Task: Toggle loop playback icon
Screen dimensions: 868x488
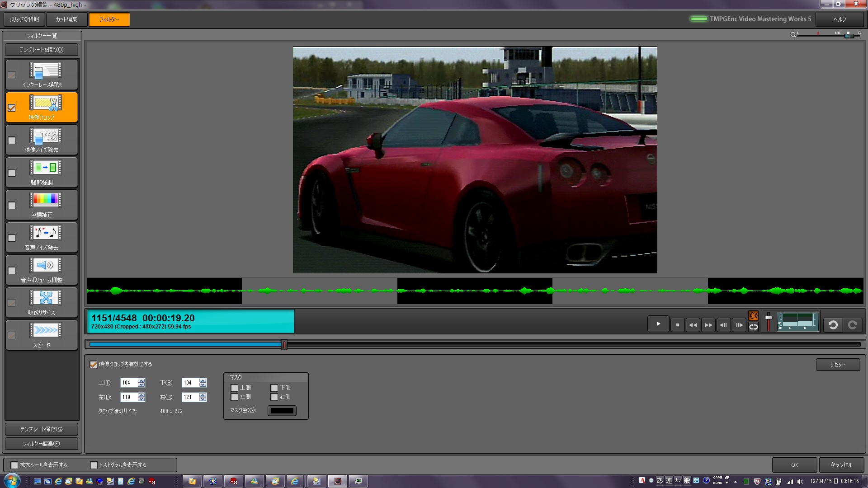Action: [x=754, y=327]
